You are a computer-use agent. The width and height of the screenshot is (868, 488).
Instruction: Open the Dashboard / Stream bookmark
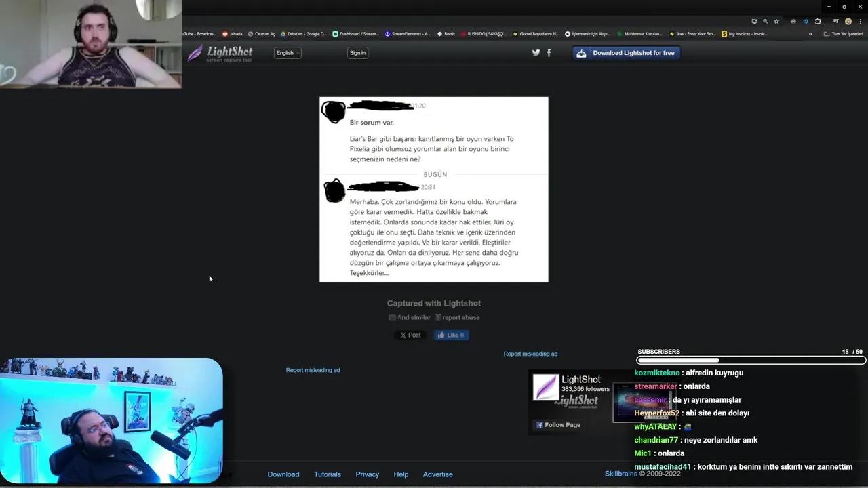[x=355, y=34]
